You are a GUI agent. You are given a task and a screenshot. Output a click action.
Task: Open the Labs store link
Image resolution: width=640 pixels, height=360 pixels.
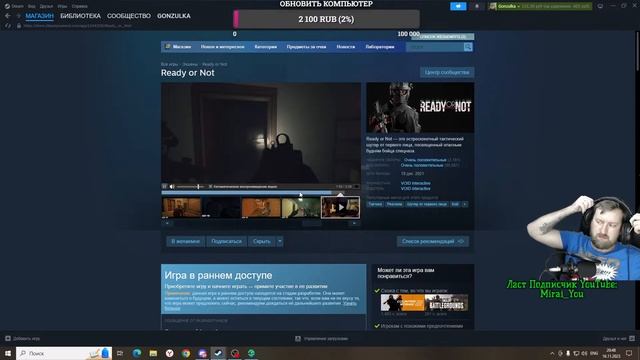tap(380, 47)
